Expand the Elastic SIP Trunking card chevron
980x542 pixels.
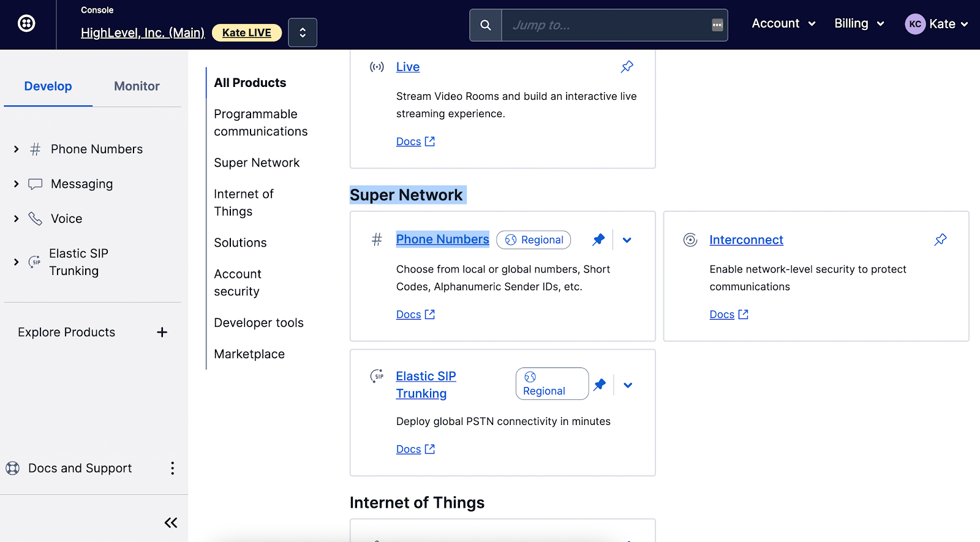(x=628, y=385)
